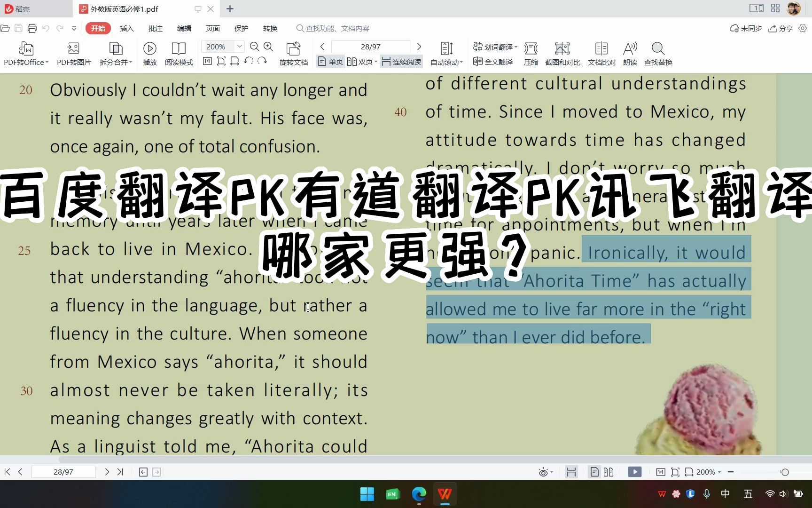Expand the 双页 dropdown arrow
This screenshot has width=812, height=508.
pos(376,62)
